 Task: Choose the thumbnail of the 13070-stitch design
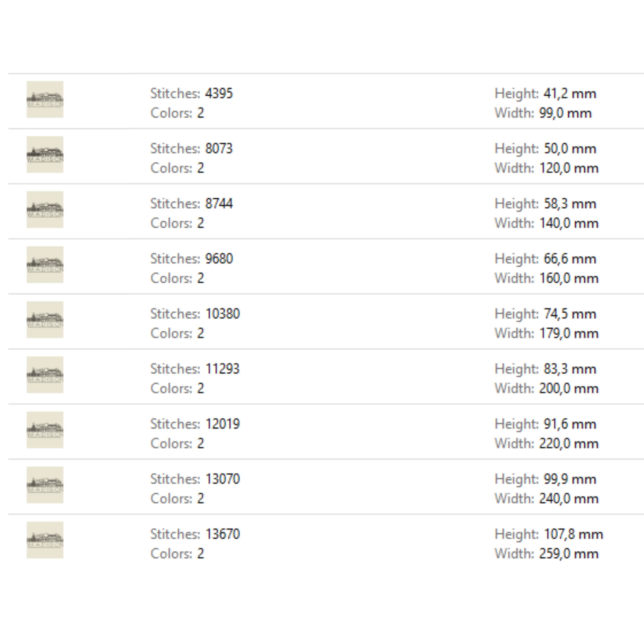coord(45,485)
